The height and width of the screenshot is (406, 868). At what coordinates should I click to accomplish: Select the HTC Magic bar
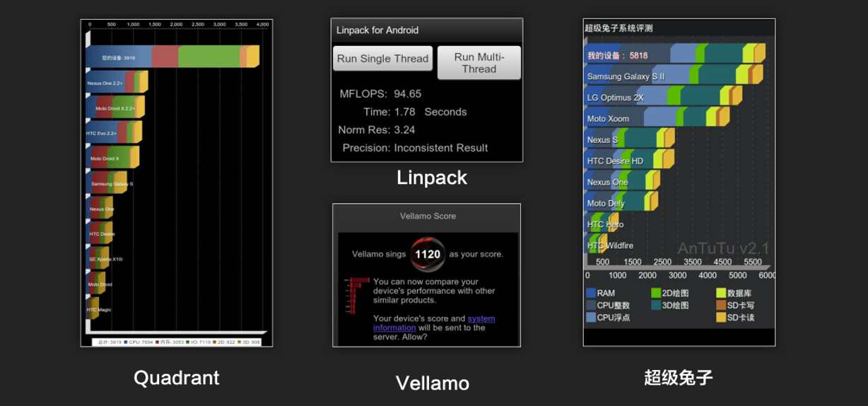pos(92,309)
